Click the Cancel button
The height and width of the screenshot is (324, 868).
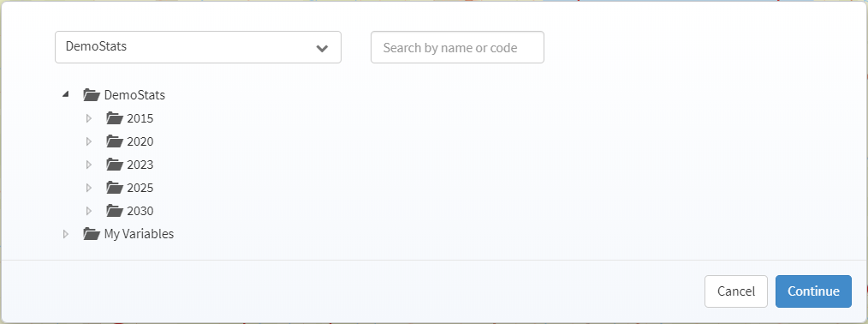tap(735, 291)
